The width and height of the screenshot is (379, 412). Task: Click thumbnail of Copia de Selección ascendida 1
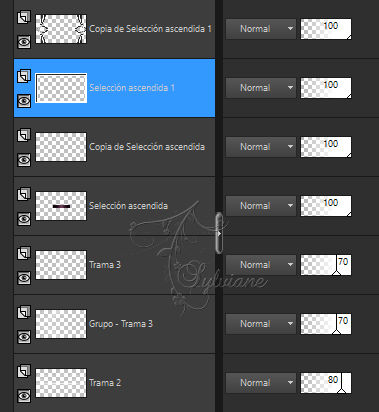[x=61, y=29]
